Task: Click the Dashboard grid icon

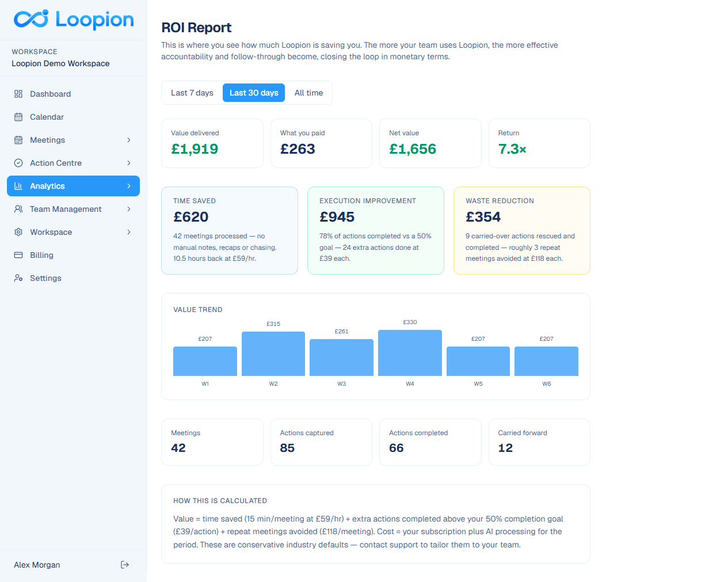Action: point(18,94)
